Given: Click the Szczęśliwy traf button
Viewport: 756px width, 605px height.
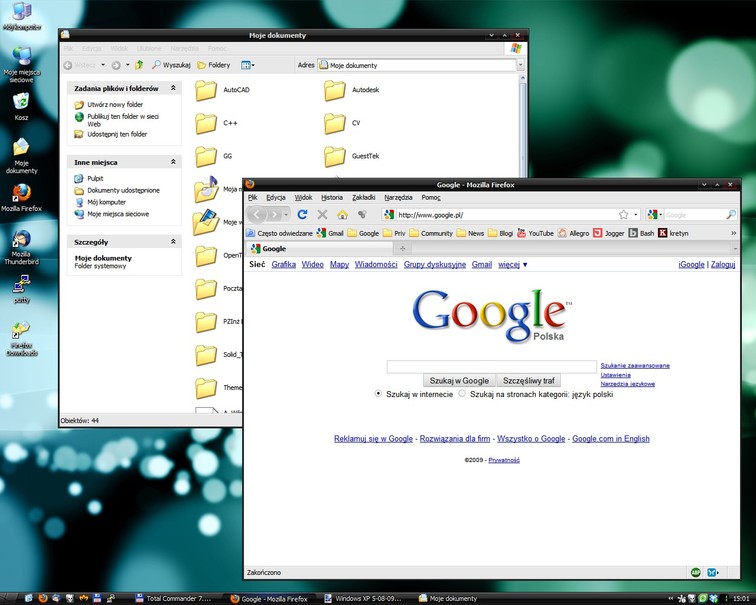Looking at the screenshot, I should click(x=530, y=380).
